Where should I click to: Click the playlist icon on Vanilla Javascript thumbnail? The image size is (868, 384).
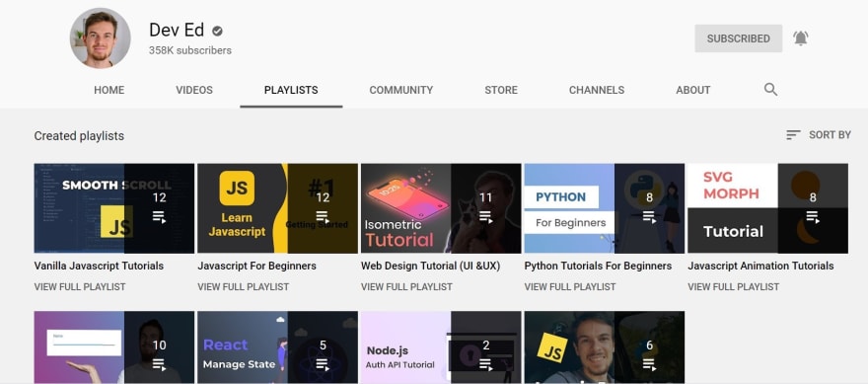click(160, 216)
